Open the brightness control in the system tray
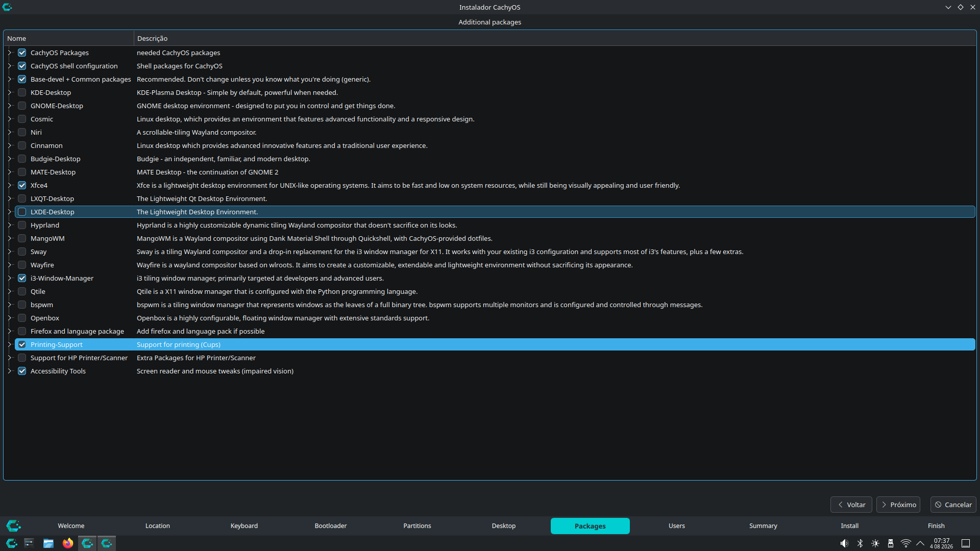Viewport: 980px width, 551px height. click(875, 543)
